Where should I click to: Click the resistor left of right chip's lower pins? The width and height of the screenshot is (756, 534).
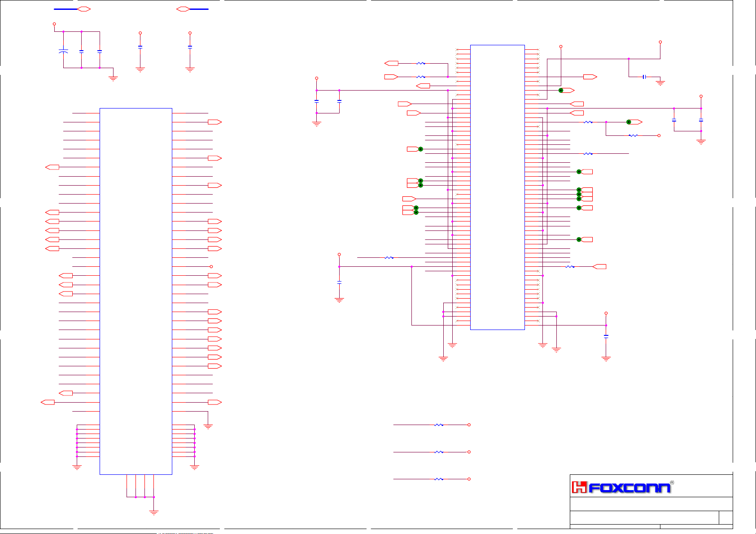389,257
